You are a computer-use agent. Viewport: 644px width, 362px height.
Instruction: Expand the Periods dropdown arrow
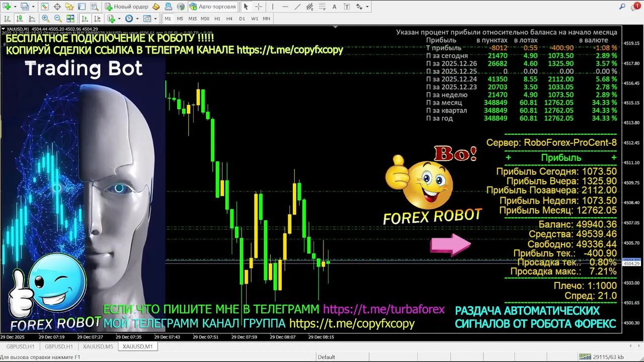pos(137,19)
